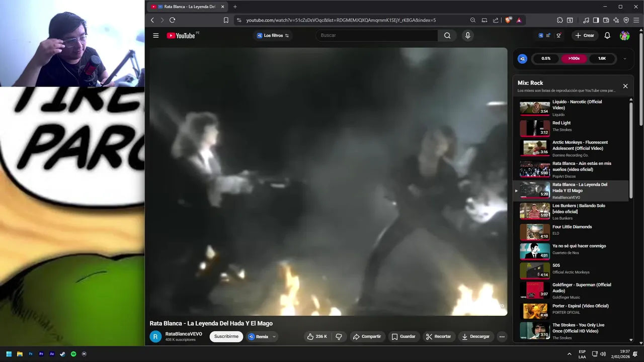Click the search magnifier button
This screenshot has width=644, height=362.
(x=447, y=36)
